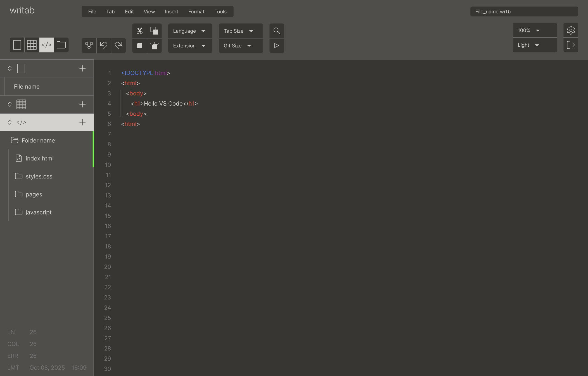This screenshot has height=376, width=588.
Task: Open the Format menu
Action: [x=196, y=11]
